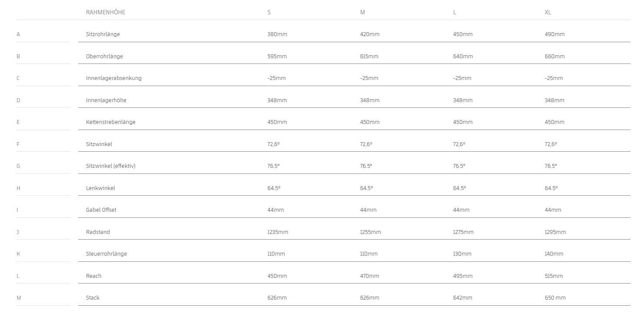Click the Radstand value 1295mm
This screenshot has height=317, width=644.
[x=555, y=232]
